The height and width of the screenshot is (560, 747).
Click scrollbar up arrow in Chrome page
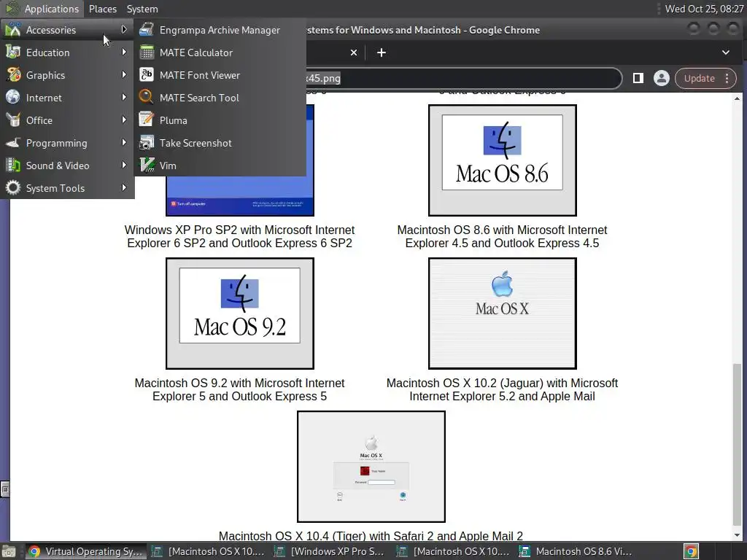pyautogui.click(x=737, y=98)
